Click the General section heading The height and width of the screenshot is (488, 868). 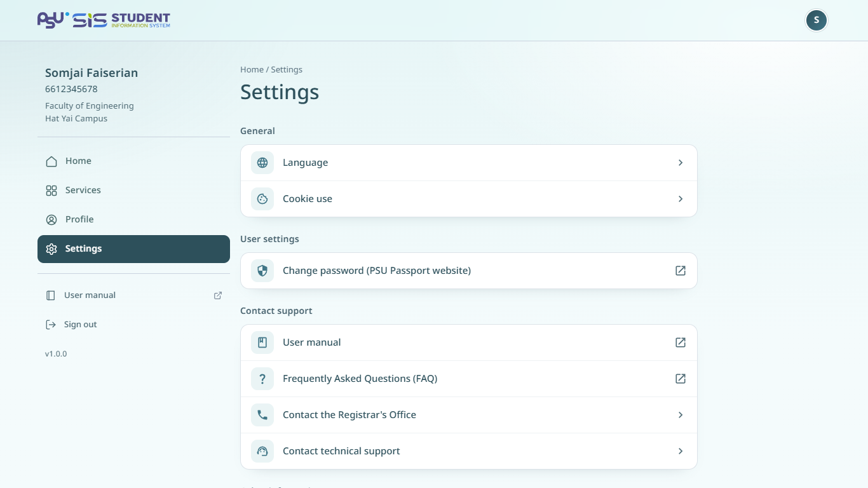click(x=257, y=132)
